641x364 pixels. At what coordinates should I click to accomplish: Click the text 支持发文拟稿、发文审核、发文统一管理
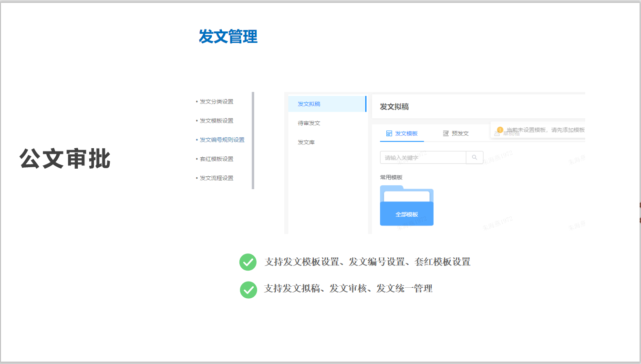click(348, 288)
